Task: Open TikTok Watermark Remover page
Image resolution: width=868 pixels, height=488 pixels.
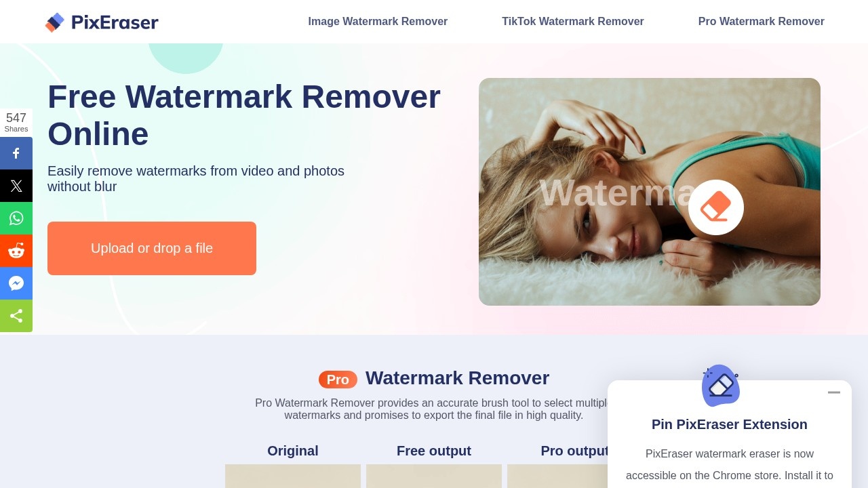Action: 573,22
